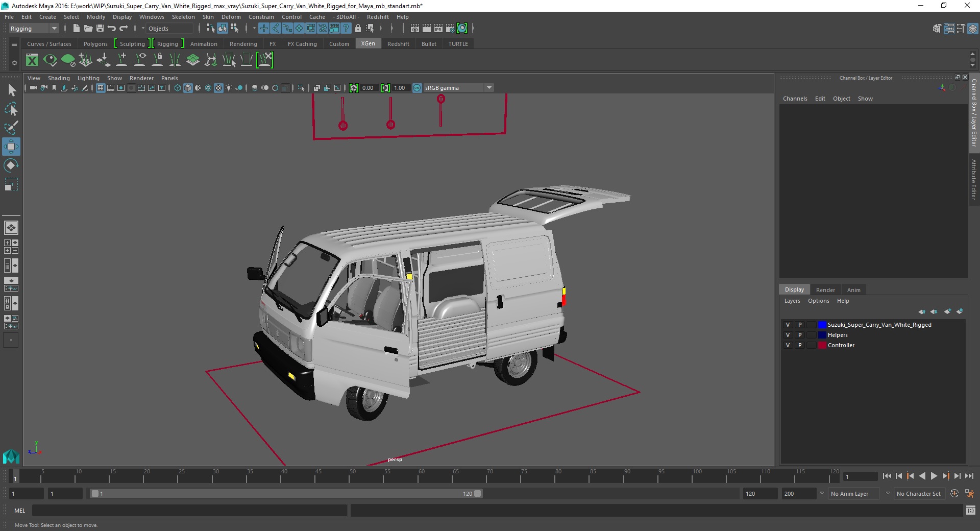Screen dimensions: 980x531
Task: Click the MEL command language label
Action: [x=19, y=510]
